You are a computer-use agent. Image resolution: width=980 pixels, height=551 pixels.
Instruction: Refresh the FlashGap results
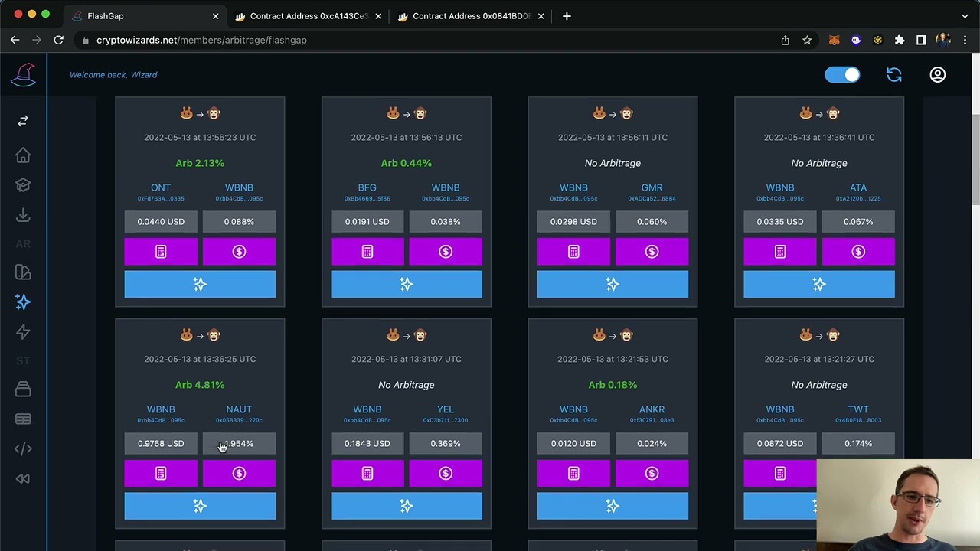pyautogui.click(x=894, y=74)
